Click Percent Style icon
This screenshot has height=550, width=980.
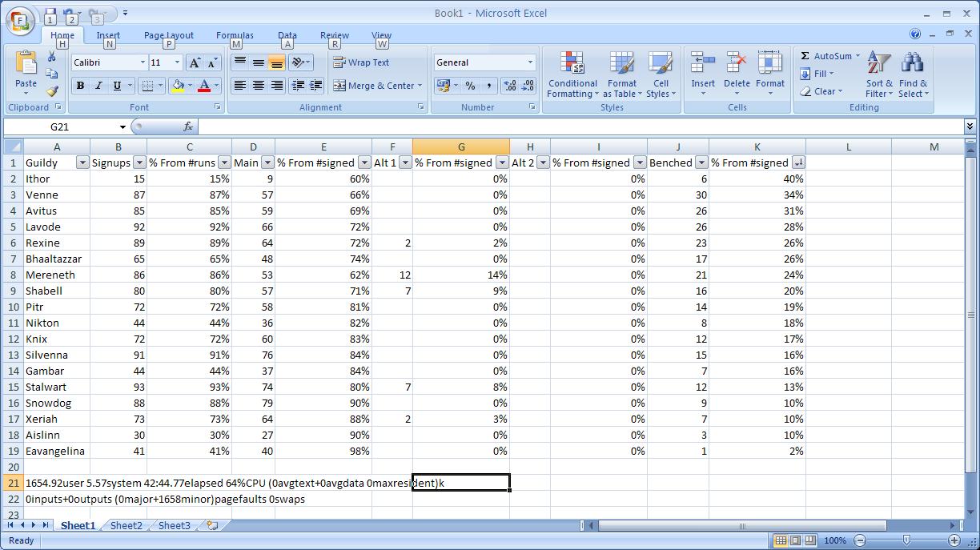coord(470,86)
